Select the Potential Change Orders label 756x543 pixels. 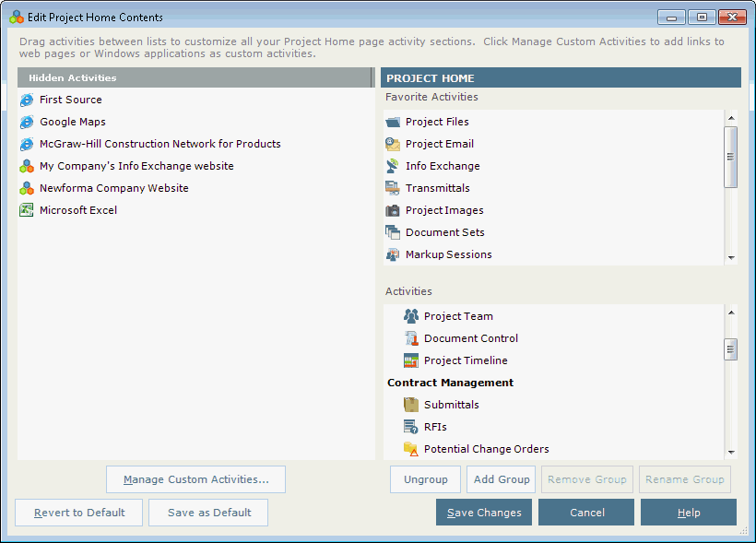click(x=487, y=449)
